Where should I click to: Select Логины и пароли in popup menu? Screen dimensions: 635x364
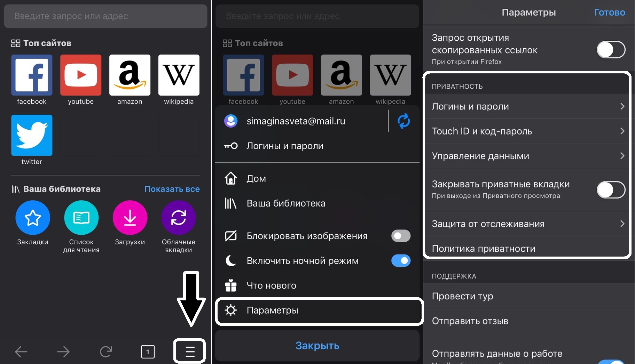click(317, 146)
